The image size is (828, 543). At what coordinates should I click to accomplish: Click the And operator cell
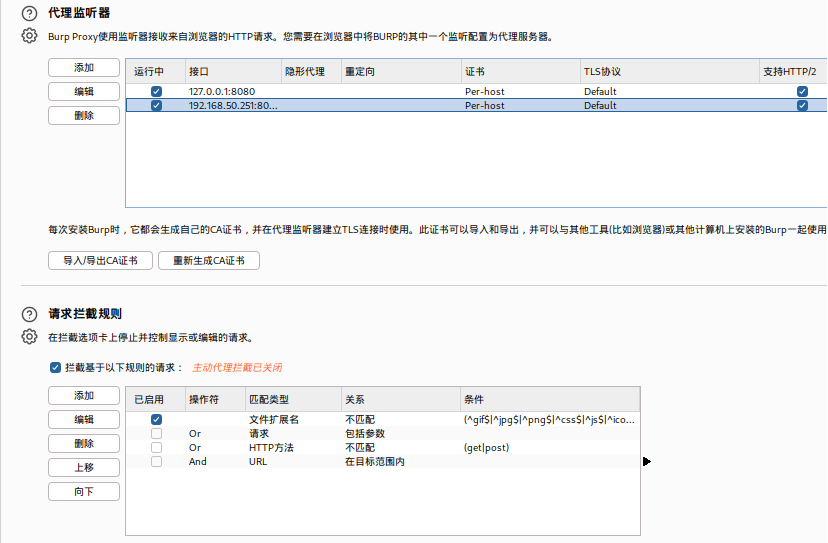(215, 462)
